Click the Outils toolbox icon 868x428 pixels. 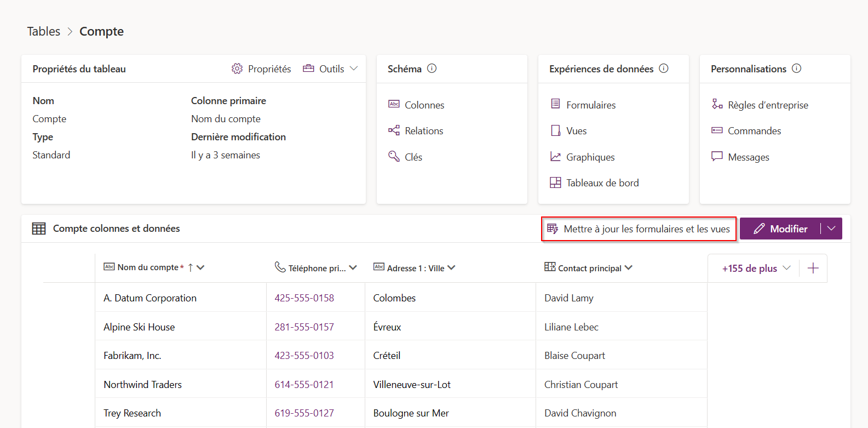309,69
